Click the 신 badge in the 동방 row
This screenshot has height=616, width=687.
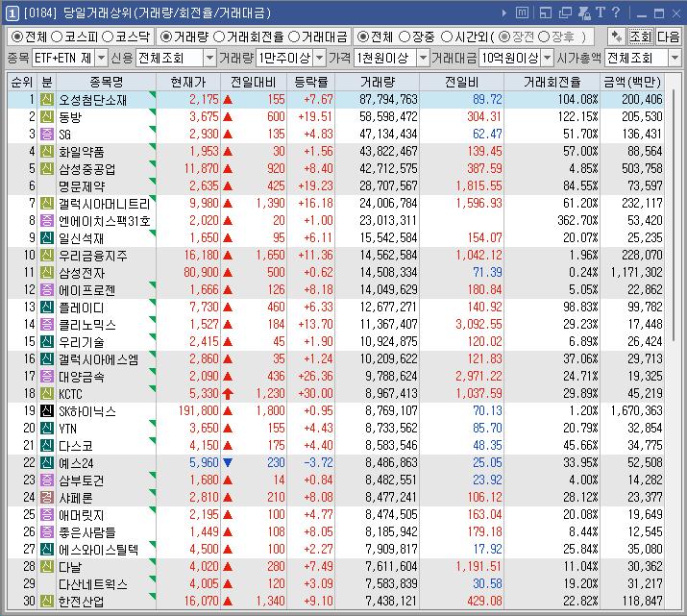pos(47,116)
